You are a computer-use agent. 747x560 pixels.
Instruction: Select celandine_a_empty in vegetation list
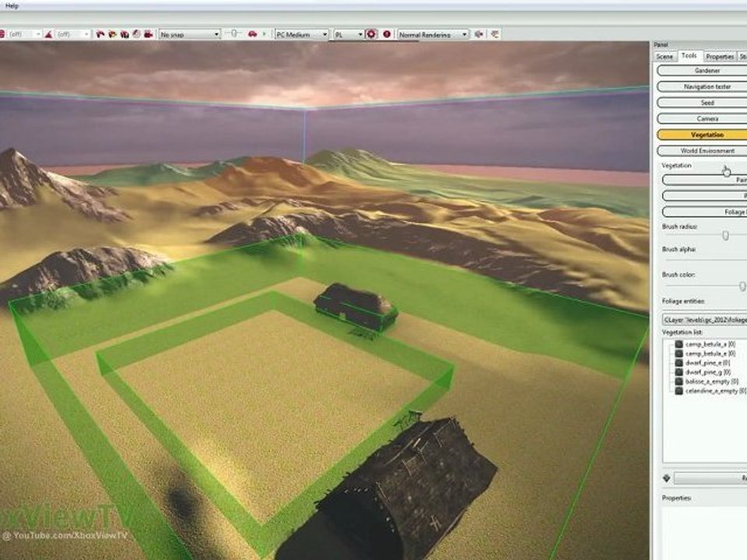coord(714,391)
